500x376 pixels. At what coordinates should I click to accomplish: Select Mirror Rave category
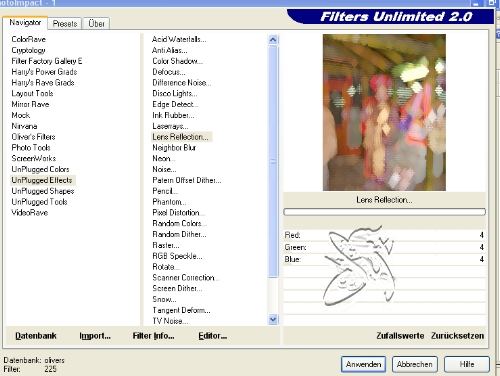tap(30, 104)
